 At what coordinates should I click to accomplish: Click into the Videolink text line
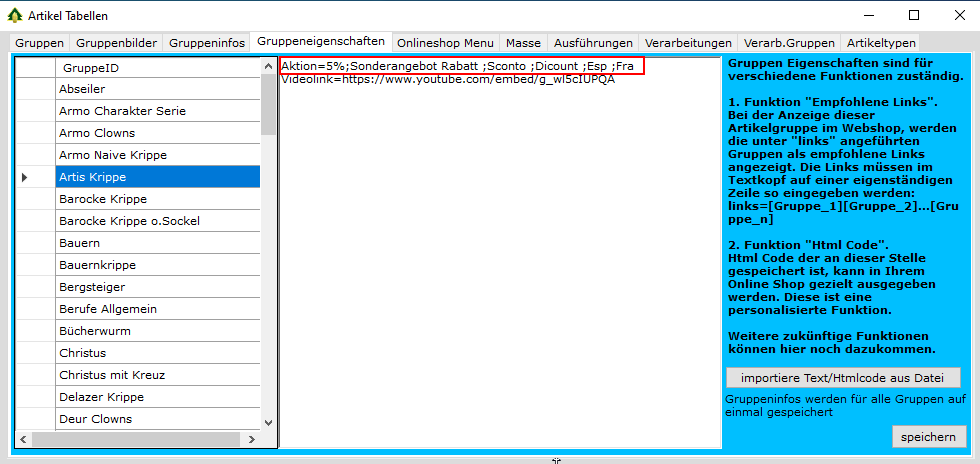point(448,80)
